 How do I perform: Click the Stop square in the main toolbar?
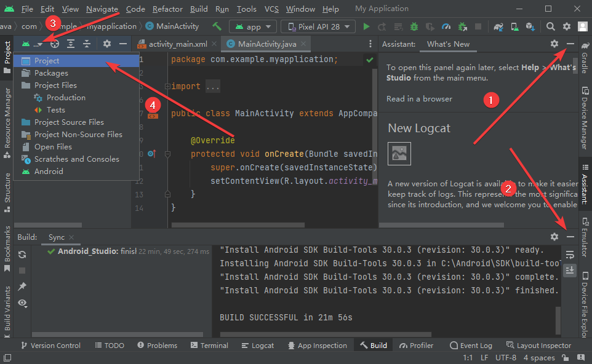pos(478,26)
